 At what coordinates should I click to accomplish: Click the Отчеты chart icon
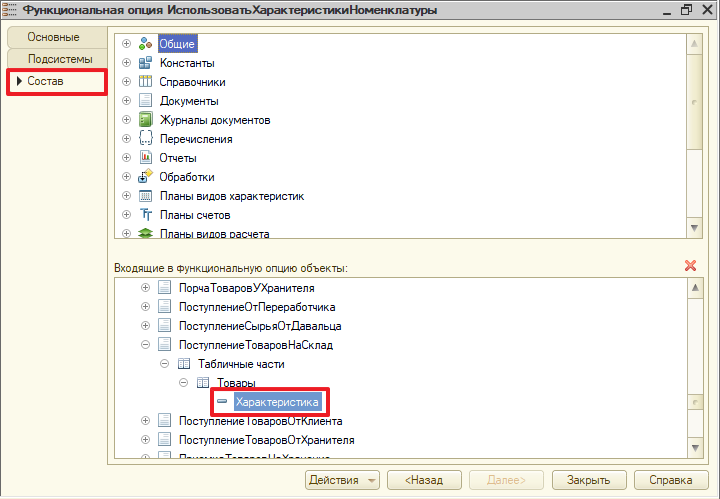145,157
